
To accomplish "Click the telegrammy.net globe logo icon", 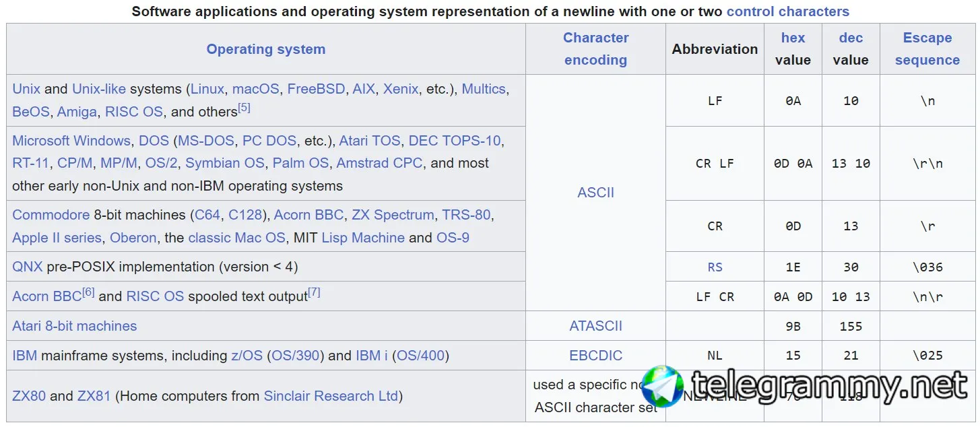I will pos(662,387).
